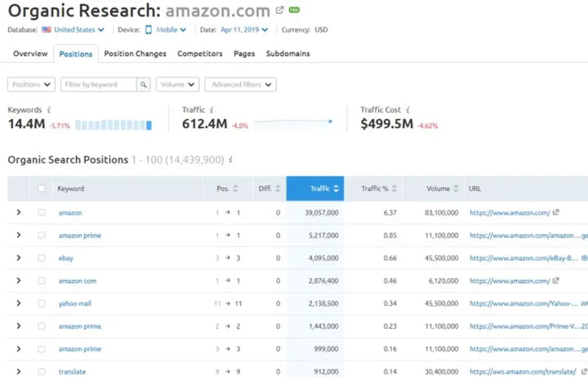The width and height of the screenshot is (588, 377).
Task: Expand the translate keyword row
Action: point(18,372)
